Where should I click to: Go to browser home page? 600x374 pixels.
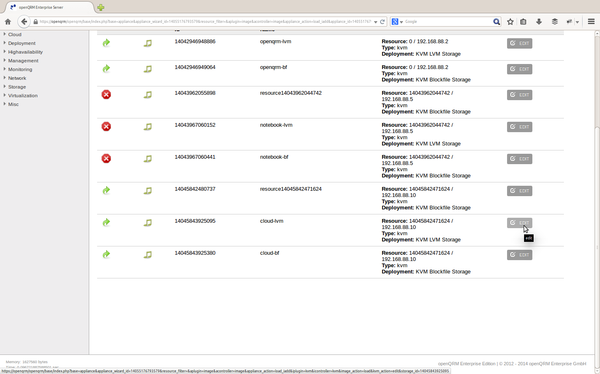(8, 22)
